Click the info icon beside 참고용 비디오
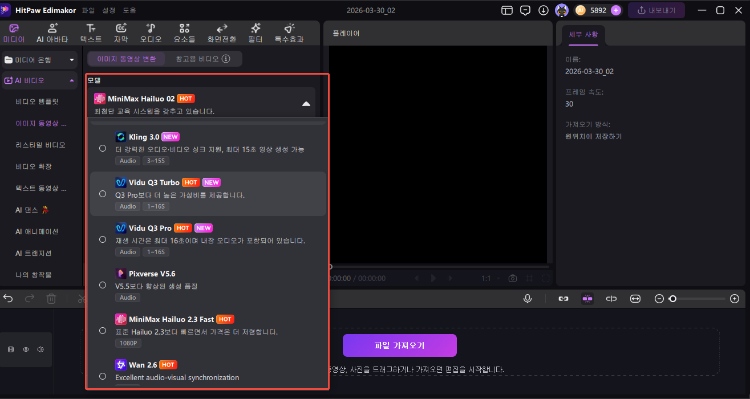The width and height of the screenshot is (750, 399). (226, 59)
